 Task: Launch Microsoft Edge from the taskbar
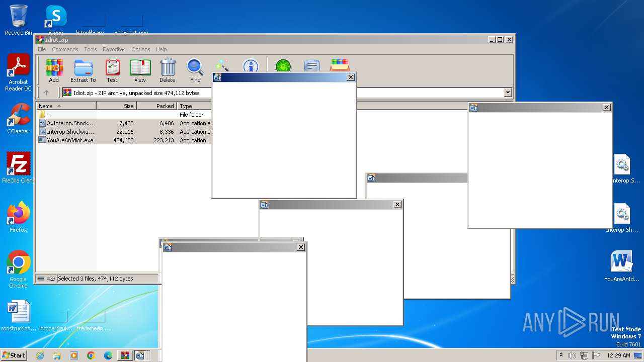[108, 355]
